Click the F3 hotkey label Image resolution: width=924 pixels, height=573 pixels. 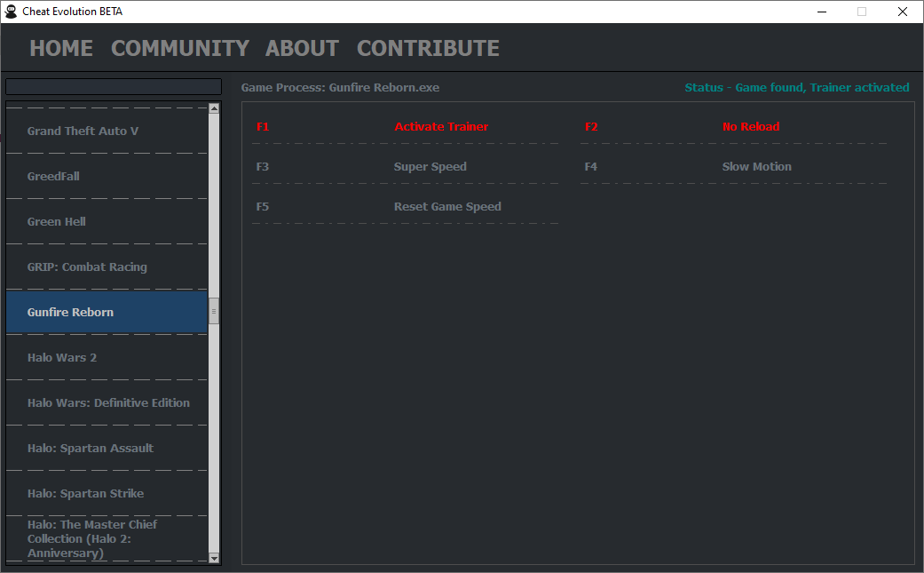(x=262, y=167)
